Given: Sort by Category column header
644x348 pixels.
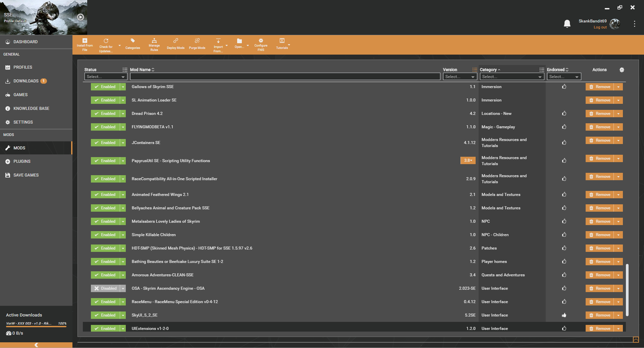Looking at the screenshot, I should (490, 70).
